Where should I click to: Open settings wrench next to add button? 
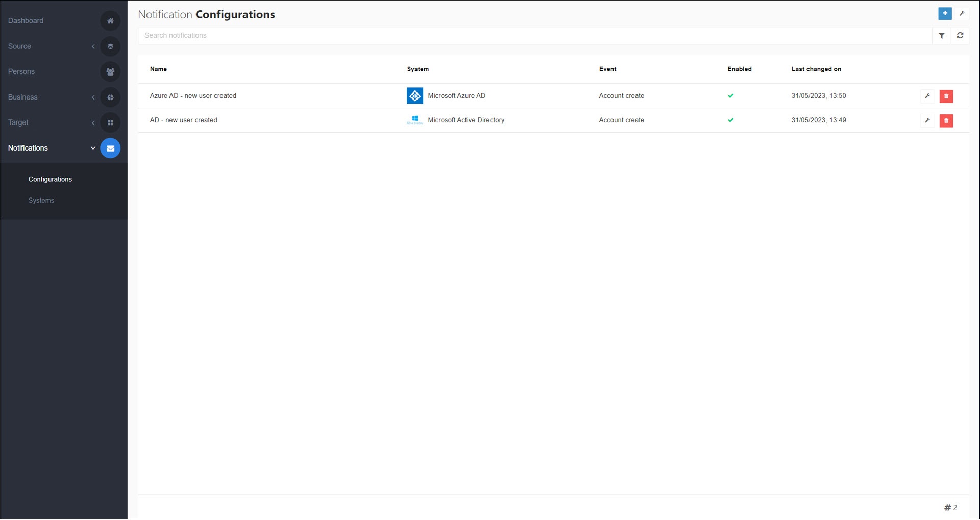(x=962, y=14)
